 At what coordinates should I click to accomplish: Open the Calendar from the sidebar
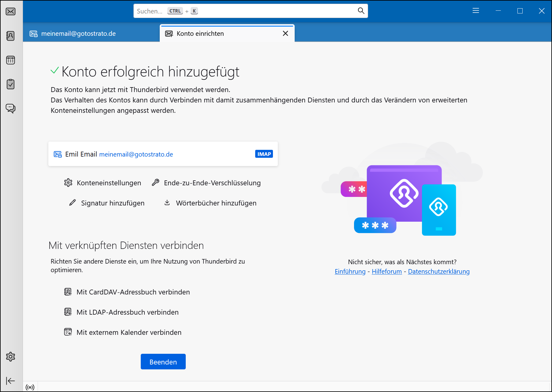[x=11, y=60]
